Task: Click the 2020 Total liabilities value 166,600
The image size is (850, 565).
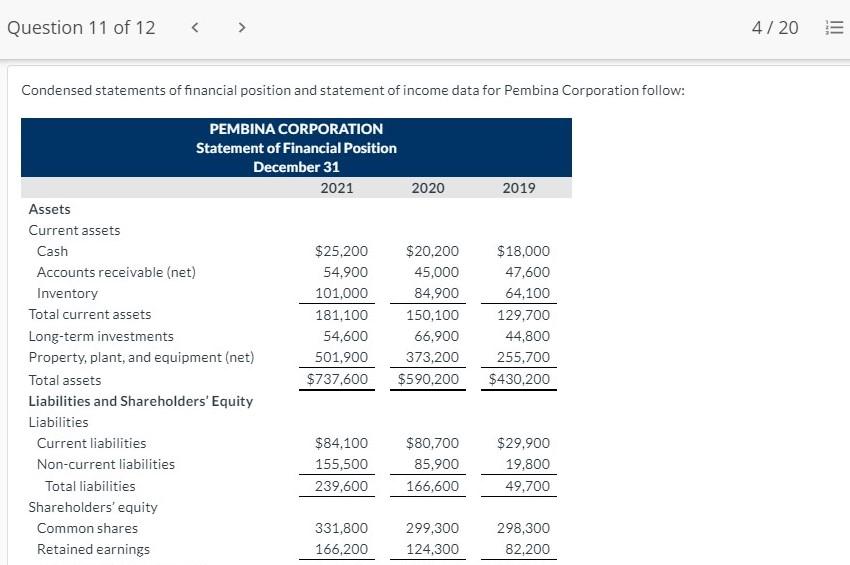Action: point(433,486)
